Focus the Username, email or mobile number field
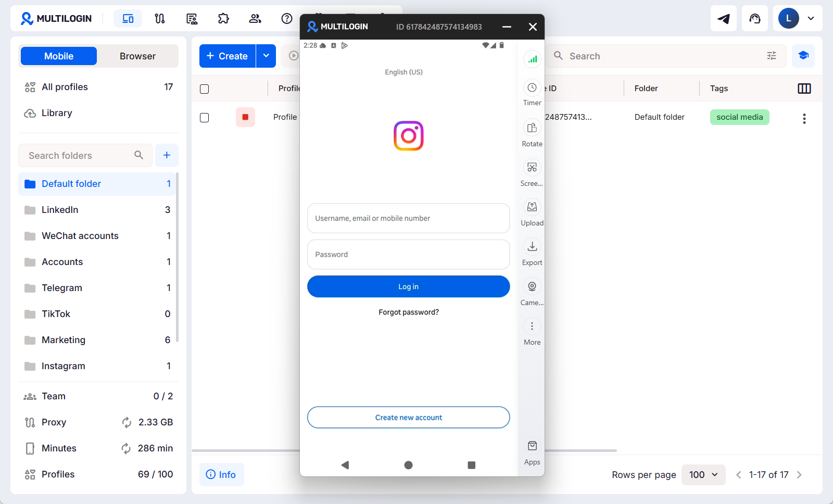The width and height of the screenshot is (833, 504). coord(409,218)
